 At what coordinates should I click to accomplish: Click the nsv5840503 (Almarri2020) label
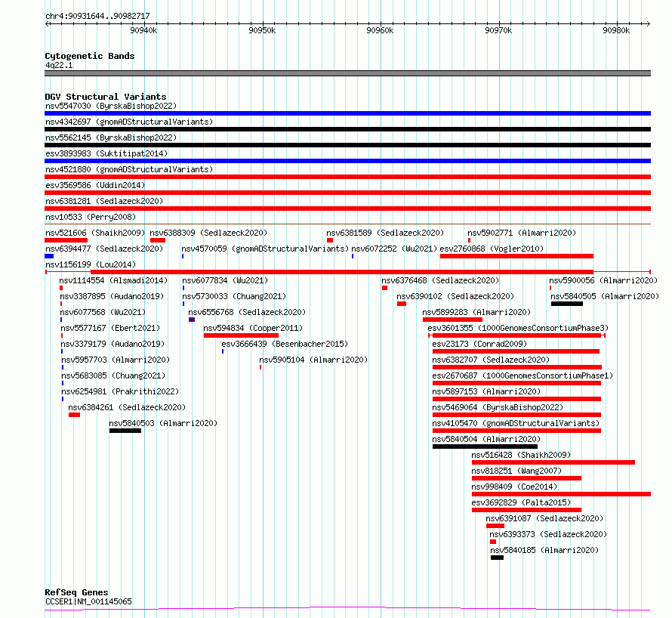click(x=163, y=423)
